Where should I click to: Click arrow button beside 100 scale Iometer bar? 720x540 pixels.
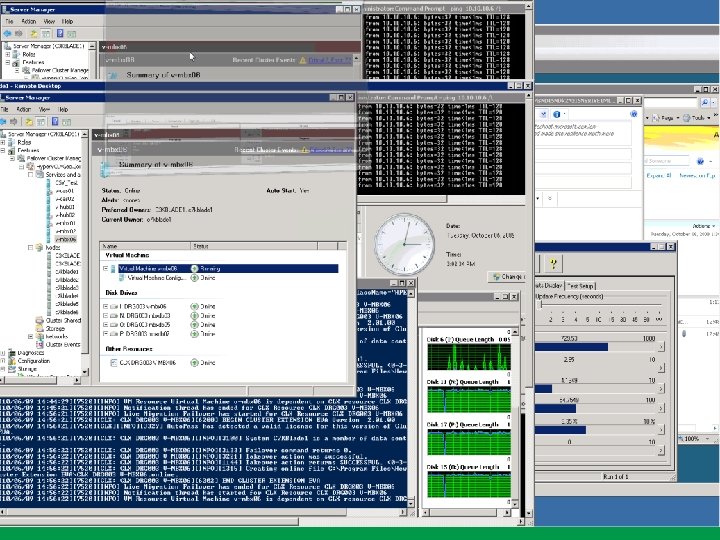661,408
